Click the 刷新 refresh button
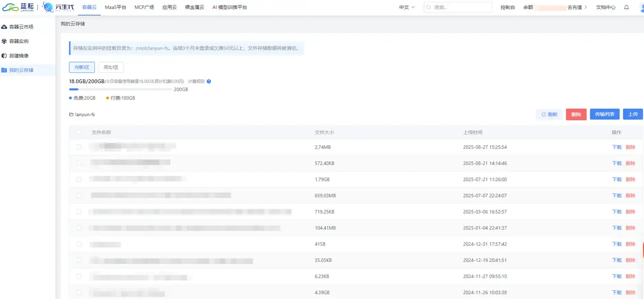The image size is (644, 299). (x=549, y=114)
